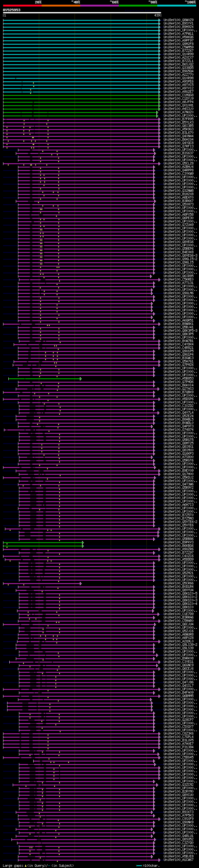Select the UniRef100_C3YKW9 label
This screenshot has height=868, width=199.
coord(179,174)
